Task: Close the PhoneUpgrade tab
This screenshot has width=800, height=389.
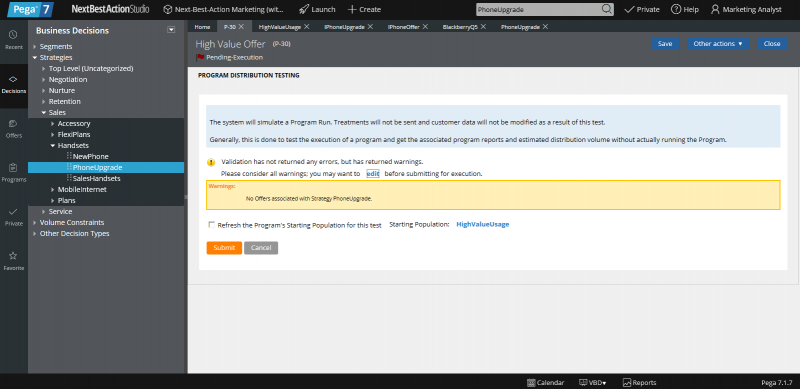Action: (545, 27)
